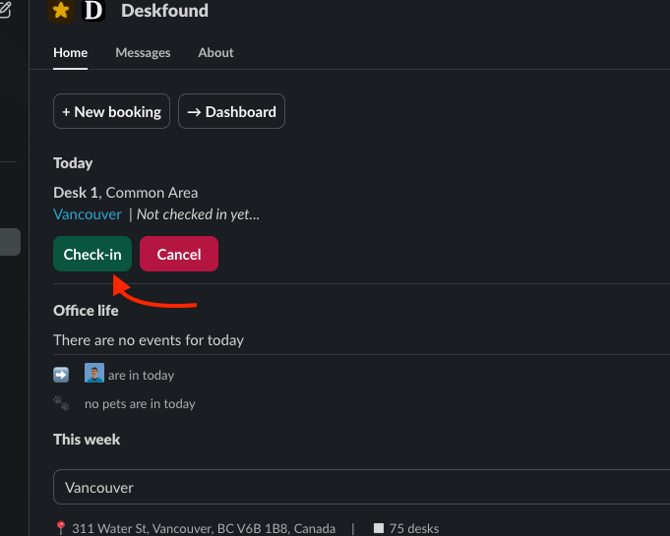Image resolution: width=670 pixels, height=536 pixels.
Task: Open the Dashboard button
Action: click(x=232, y=111)
